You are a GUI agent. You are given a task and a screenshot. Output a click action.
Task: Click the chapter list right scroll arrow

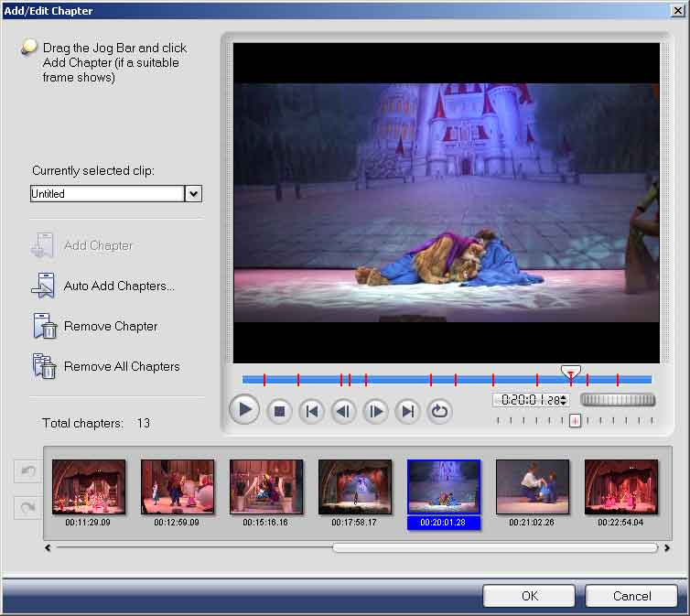[667, 547]
